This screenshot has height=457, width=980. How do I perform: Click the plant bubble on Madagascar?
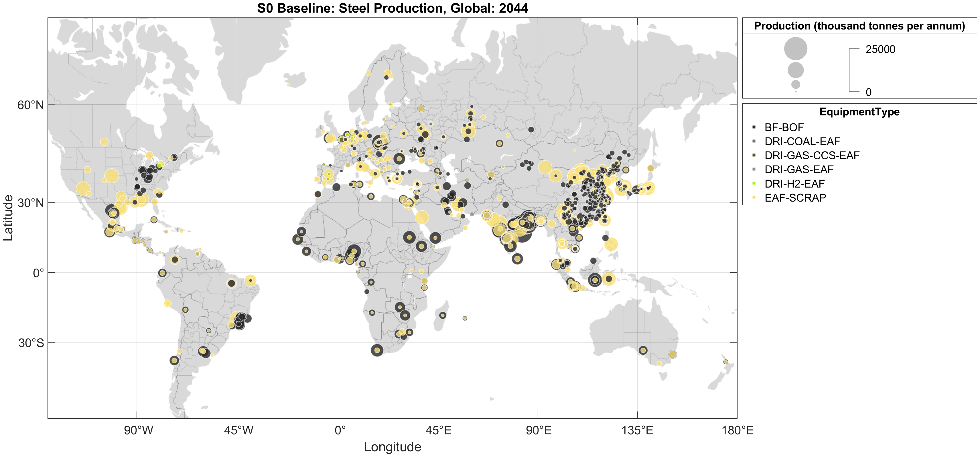(x=442, y=315)
